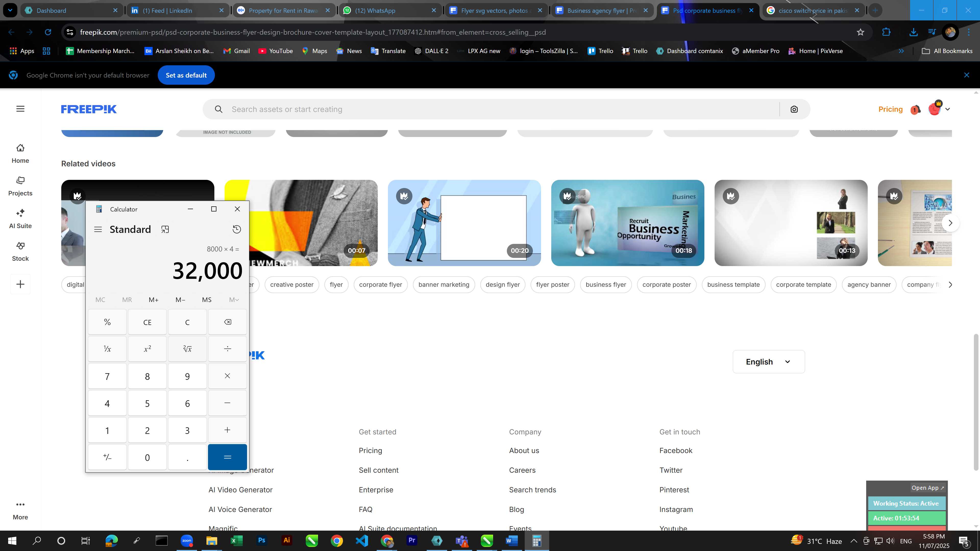Select the banner marketing tag

444,284
